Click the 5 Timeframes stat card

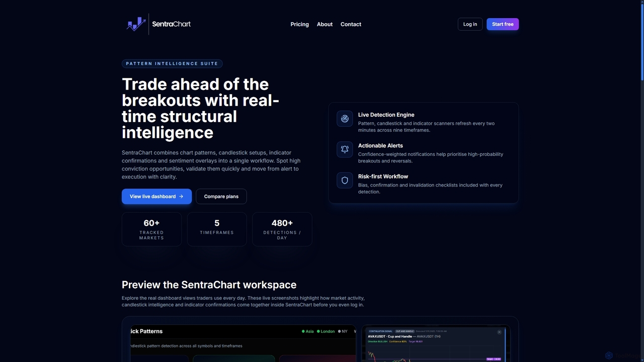[x=217, y=229]
